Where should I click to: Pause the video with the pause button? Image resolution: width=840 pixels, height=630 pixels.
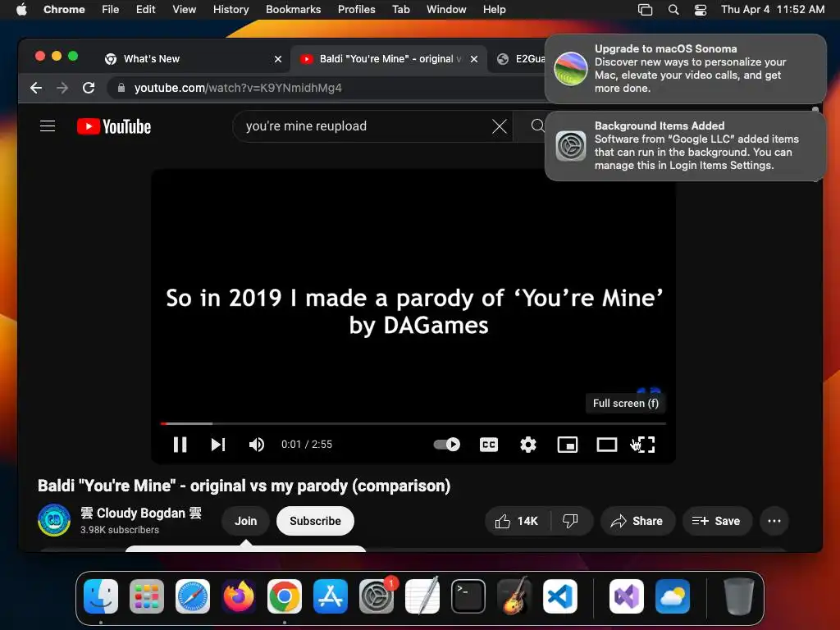(180, 445)
